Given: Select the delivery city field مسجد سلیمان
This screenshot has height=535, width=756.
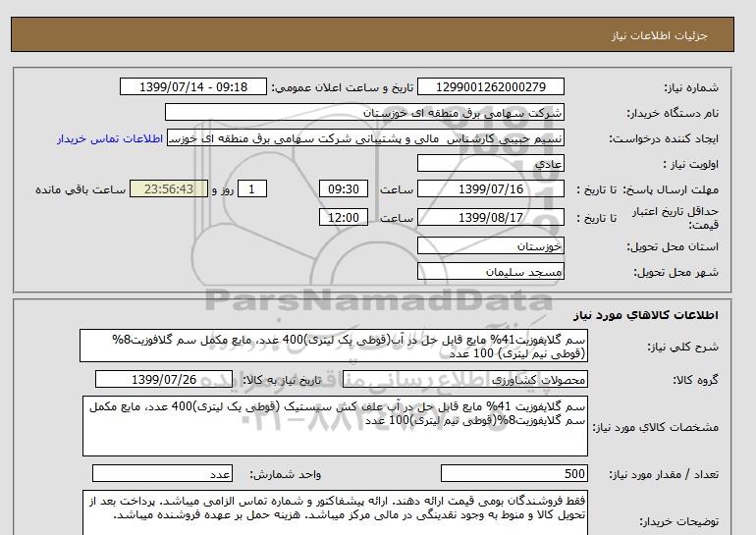Looking at the screenshot, I should coord(490,271).
